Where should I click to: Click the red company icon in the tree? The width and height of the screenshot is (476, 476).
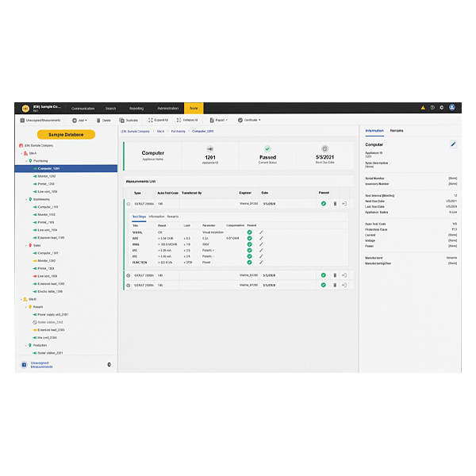pyautogui.click(x=21, y=146)
